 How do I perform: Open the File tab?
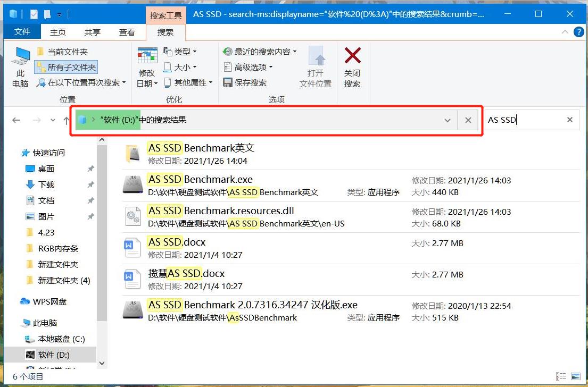pos(22,32)
